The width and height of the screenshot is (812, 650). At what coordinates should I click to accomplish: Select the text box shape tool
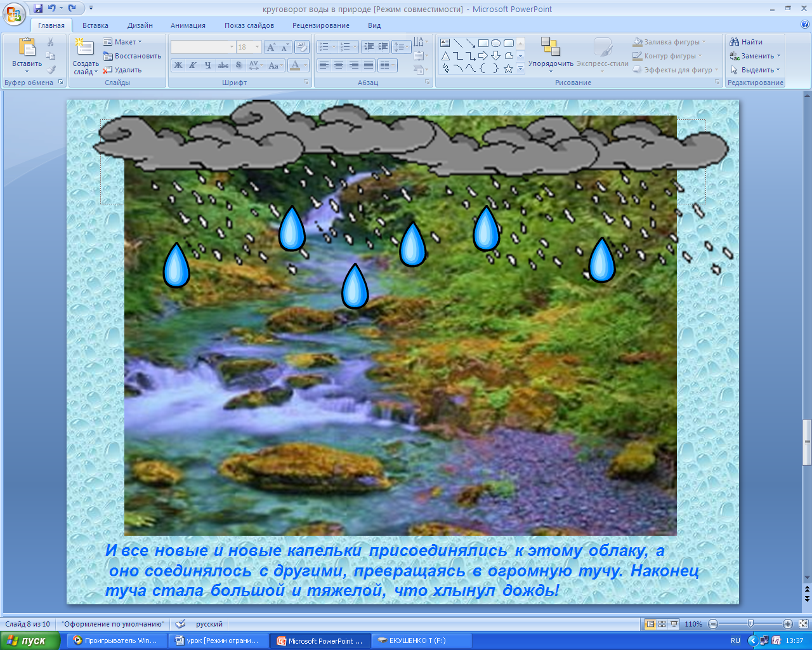(445, 43)
